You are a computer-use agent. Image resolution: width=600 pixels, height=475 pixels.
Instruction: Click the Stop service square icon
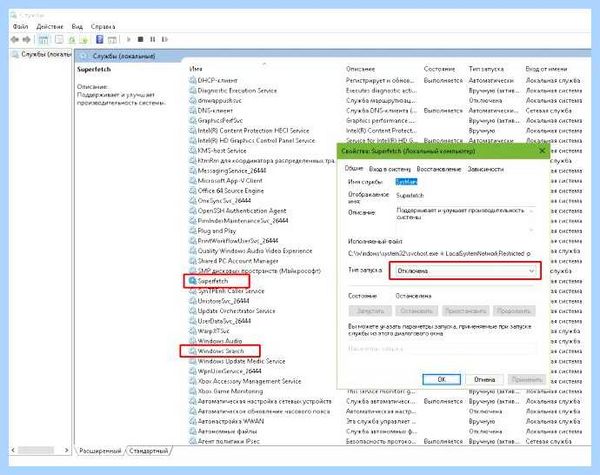point(140,39)
